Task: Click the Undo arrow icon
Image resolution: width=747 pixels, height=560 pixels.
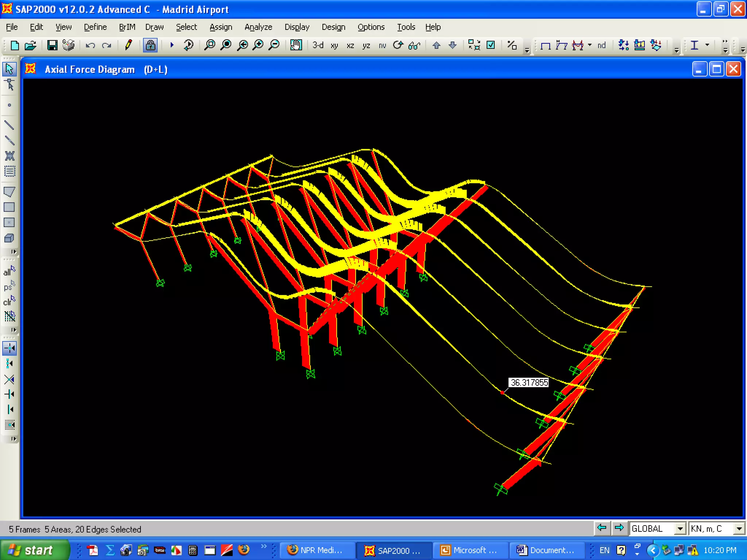Action: tap(90, 45)
